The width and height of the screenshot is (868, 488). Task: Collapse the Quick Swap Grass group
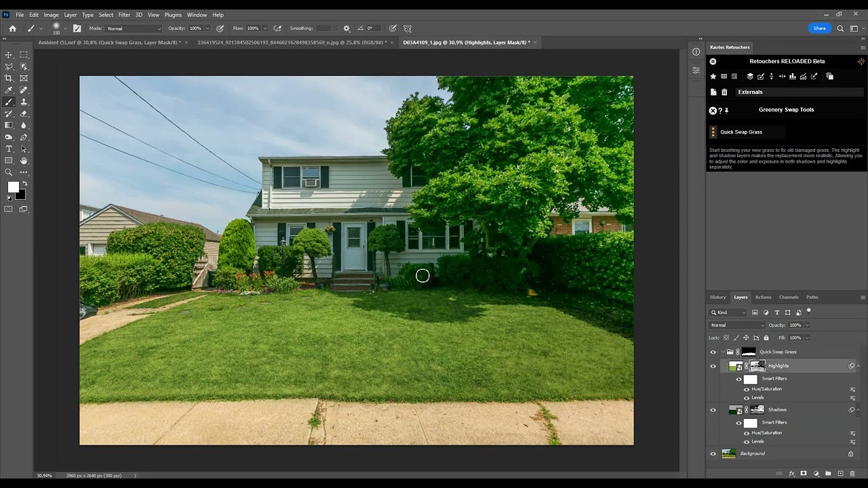723,352
